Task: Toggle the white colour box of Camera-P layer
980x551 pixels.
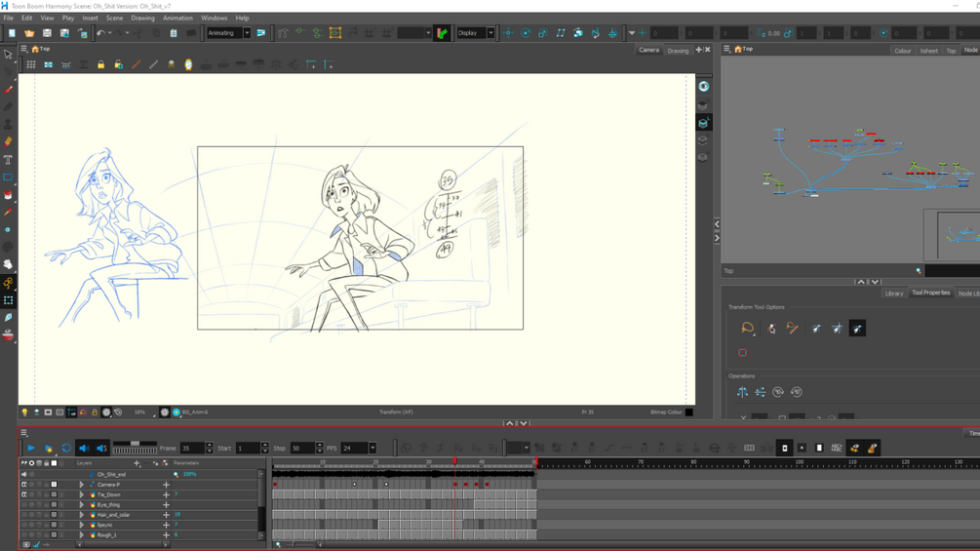Action: [54, 484]
